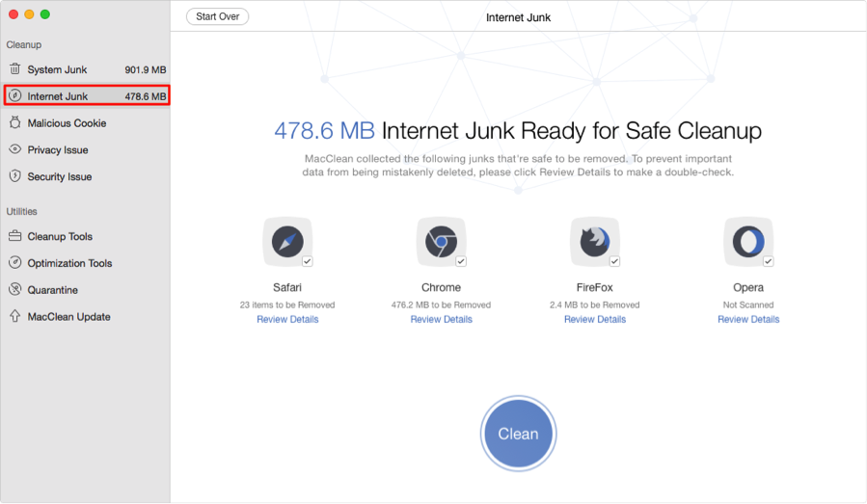
Task: Click the Safari browser name label
Action: (287, 287)
